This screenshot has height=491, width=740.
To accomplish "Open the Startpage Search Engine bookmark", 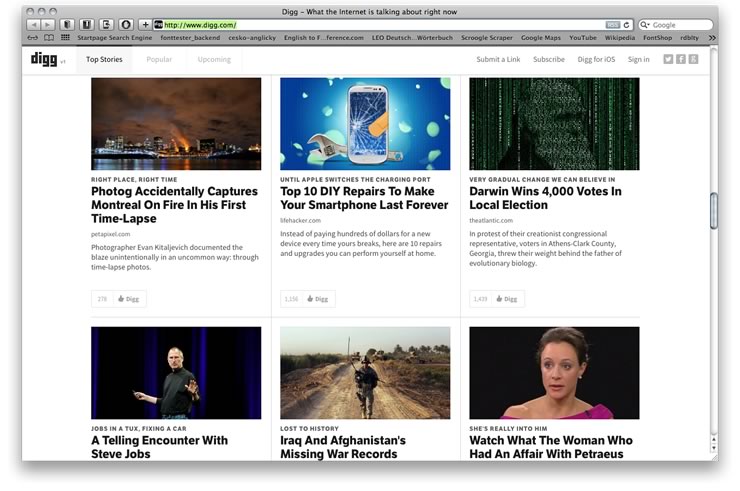I will coord(115,37).
